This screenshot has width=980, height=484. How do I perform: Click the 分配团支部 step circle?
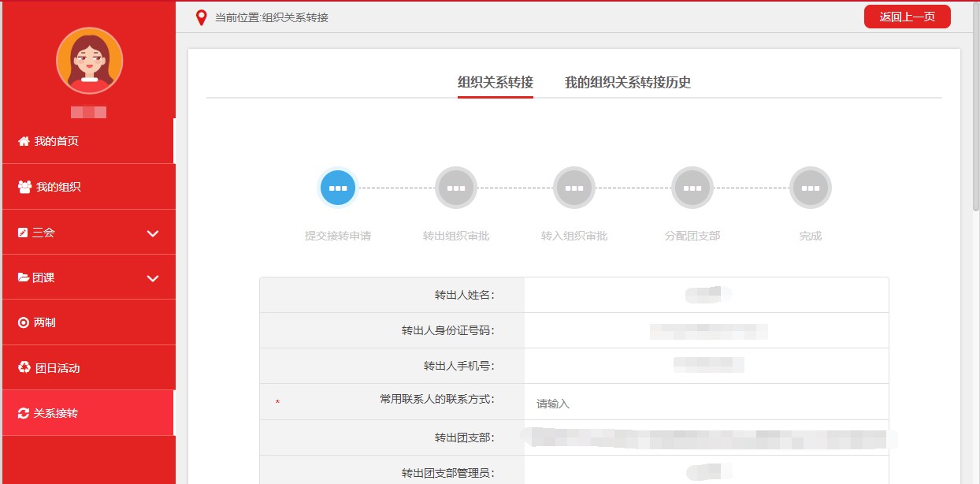click(692, 188)
